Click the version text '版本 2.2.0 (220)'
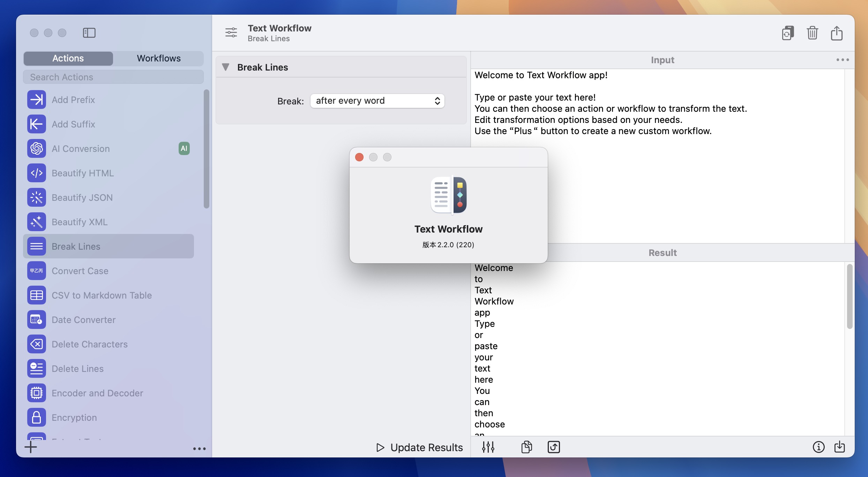 tap(448, 245)
